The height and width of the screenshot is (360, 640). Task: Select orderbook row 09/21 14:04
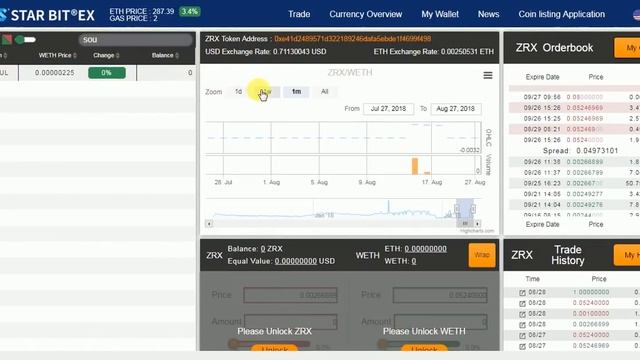[574, 205]
